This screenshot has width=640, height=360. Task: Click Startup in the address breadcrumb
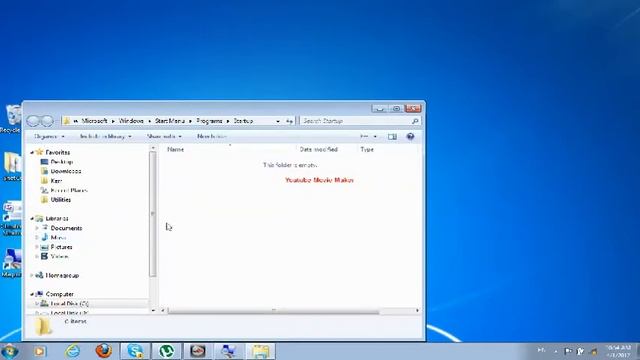[x=243, y=121]
